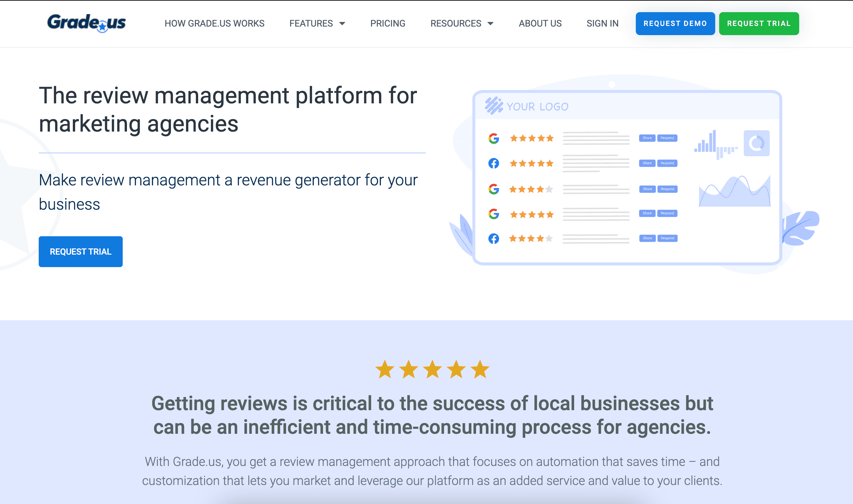This screenshot has width=853, height=504.
Task: Open How Grade.us Works page
Action: pyautogui.click(x=214, y=23)
